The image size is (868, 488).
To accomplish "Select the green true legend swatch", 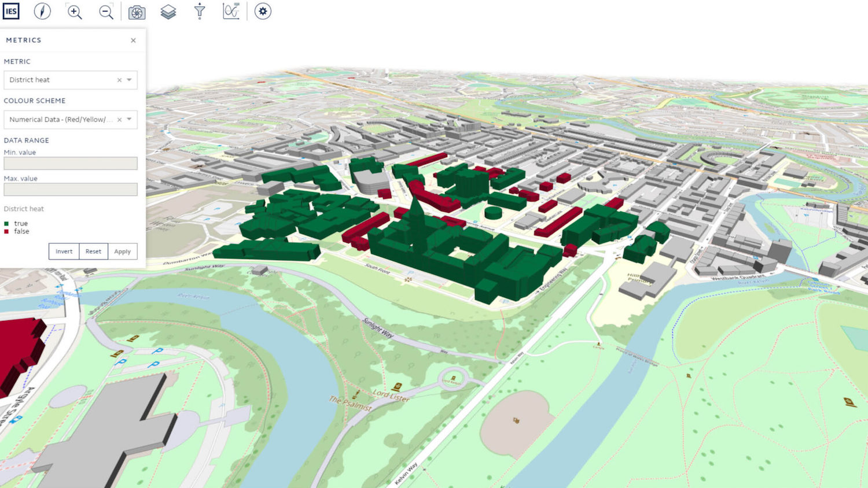I will pyautogui.click(x=6, y=223).
